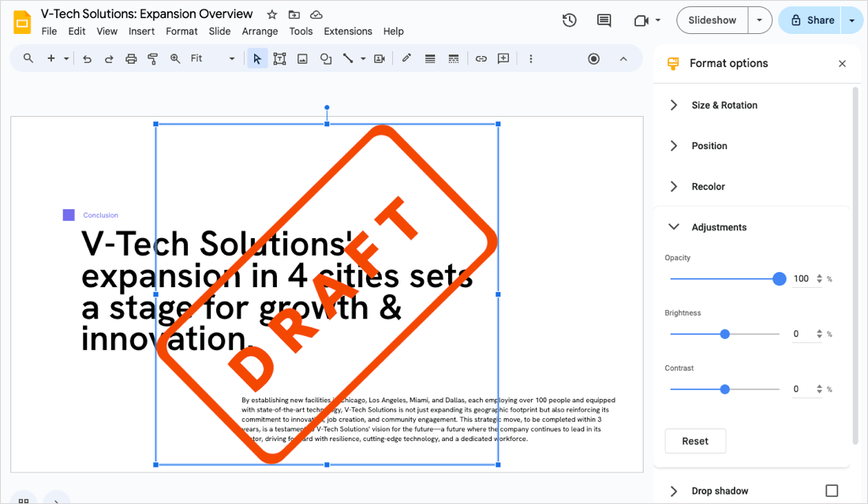Open the Arrange menu
This screenshot has height=504, width=868.
click(x=260, y=32)
